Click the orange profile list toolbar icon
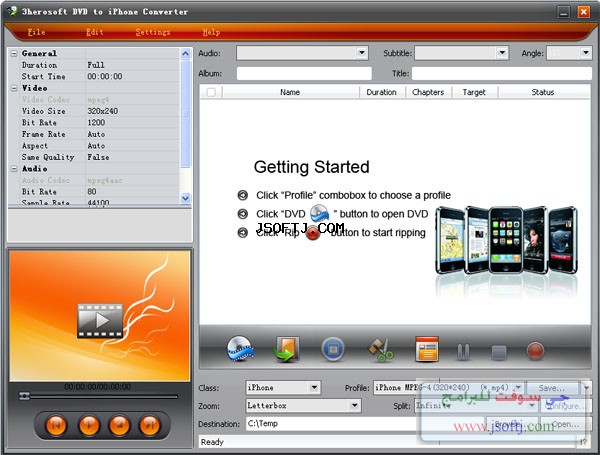The image size is (600, 455). 427,349
